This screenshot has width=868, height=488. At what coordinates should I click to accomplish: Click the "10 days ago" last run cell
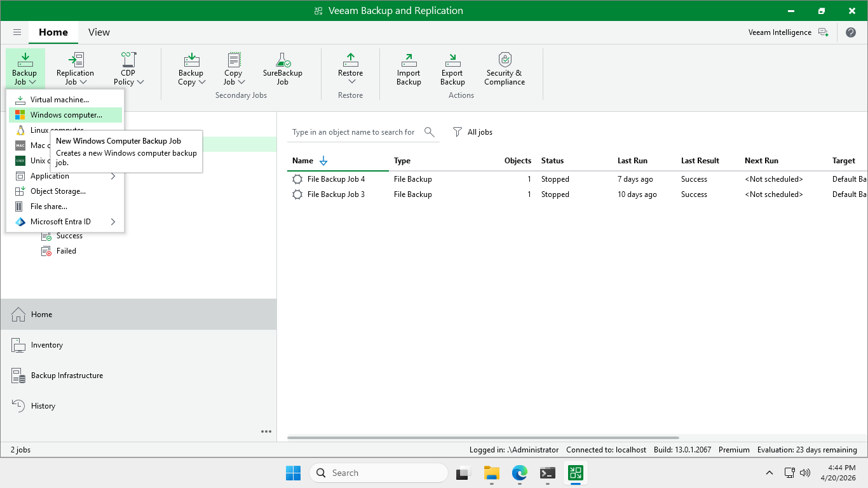[x=637, y=194]
